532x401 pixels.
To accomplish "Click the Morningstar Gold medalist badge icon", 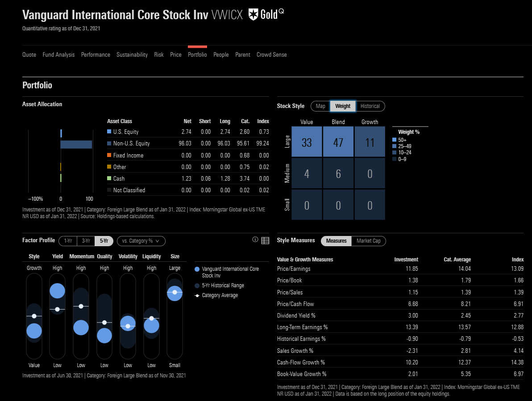I will [253, 15].
